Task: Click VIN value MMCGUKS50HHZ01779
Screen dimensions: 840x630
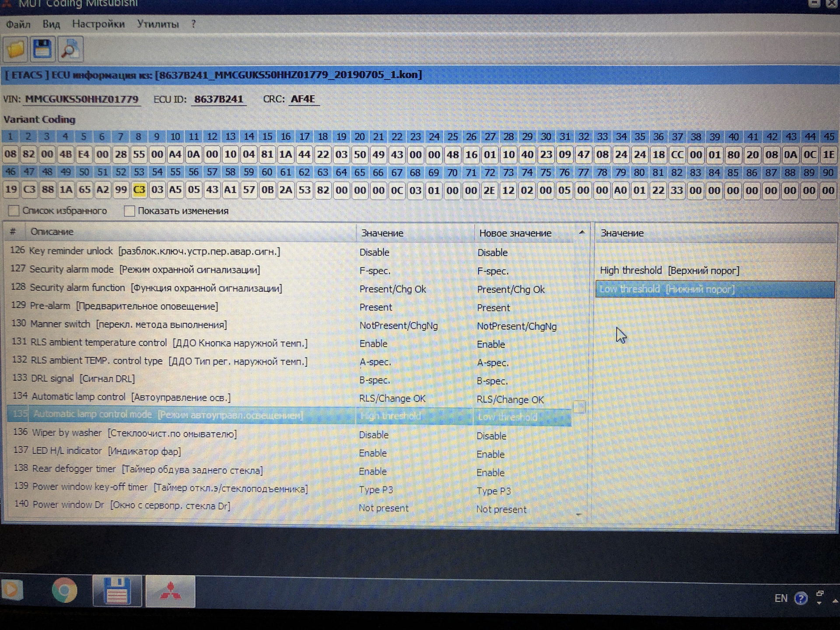Action: coord(82,99)
